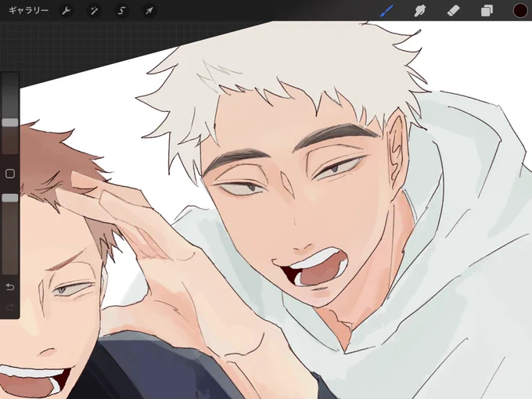Activate the Transform arrow tool
This screenshot has width=532, height=399.
[x=149, y=10]
